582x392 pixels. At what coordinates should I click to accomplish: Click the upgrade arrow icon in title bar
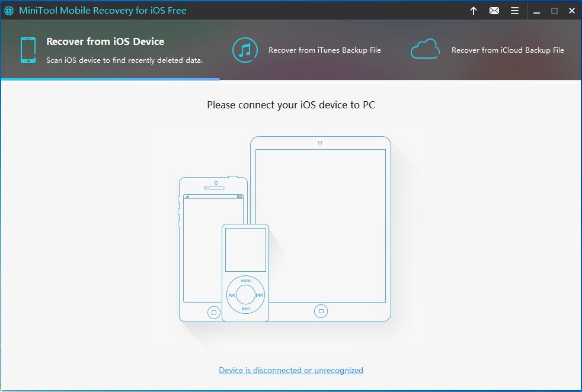[474, 11]
